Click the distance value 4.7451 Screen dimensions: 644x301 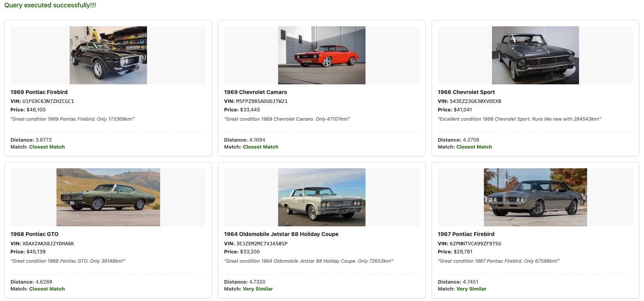470,282
